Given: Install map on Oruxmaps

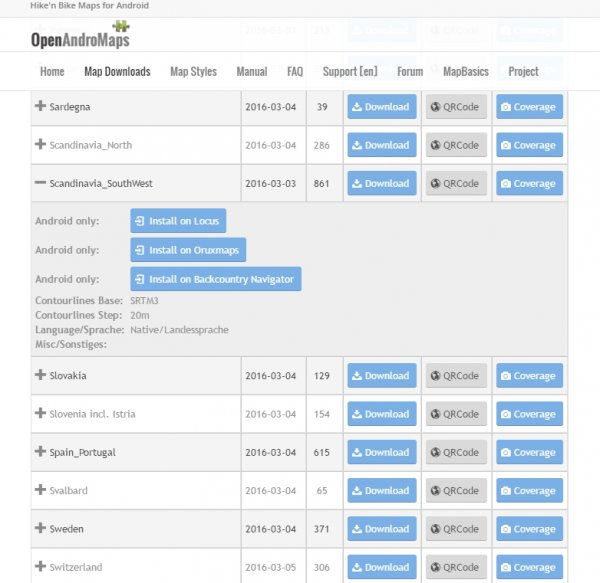Looking at the screenshot, I should pyautogui.click(x=188, y=250).
